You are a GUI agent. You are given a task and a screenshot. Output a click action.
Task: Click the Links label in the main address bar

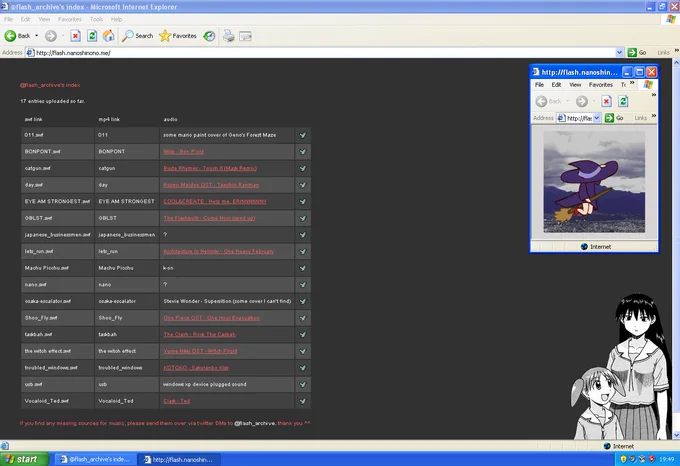pyautogui.click(x=663, y=52)
